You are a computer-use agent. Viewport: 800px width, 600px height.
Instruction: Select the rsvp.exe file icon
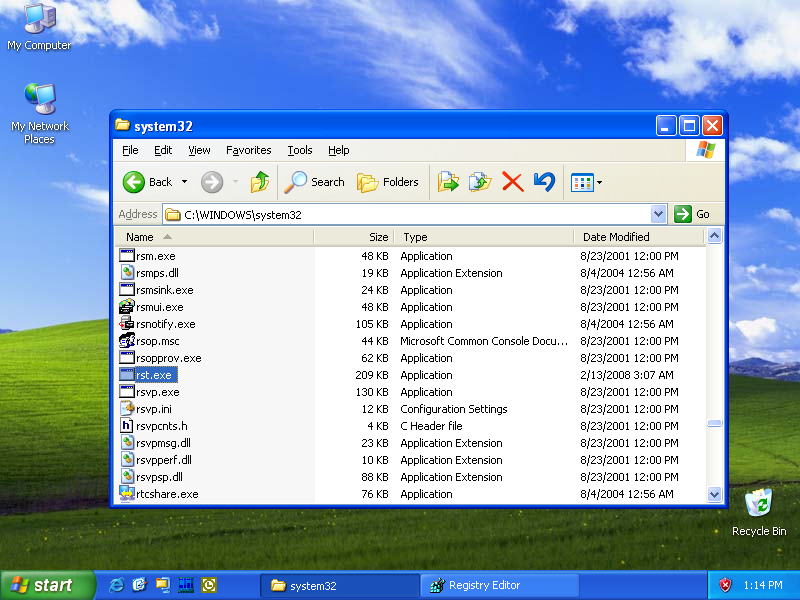[127, 392]
